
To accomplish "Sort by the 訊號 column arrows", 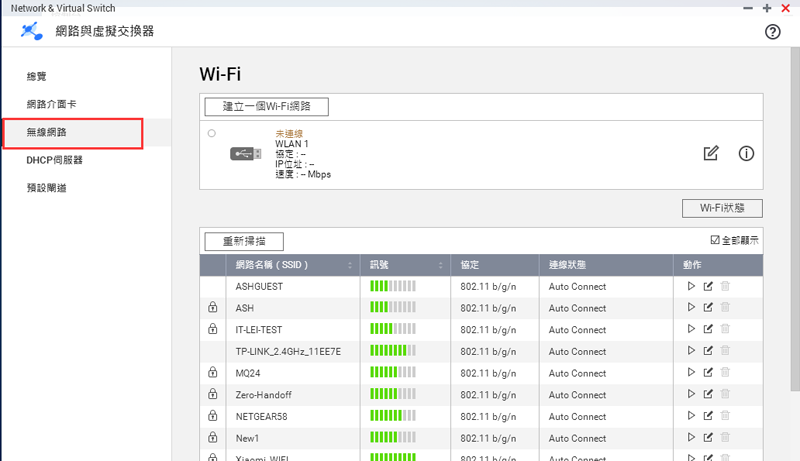I will tap(440, 266).
